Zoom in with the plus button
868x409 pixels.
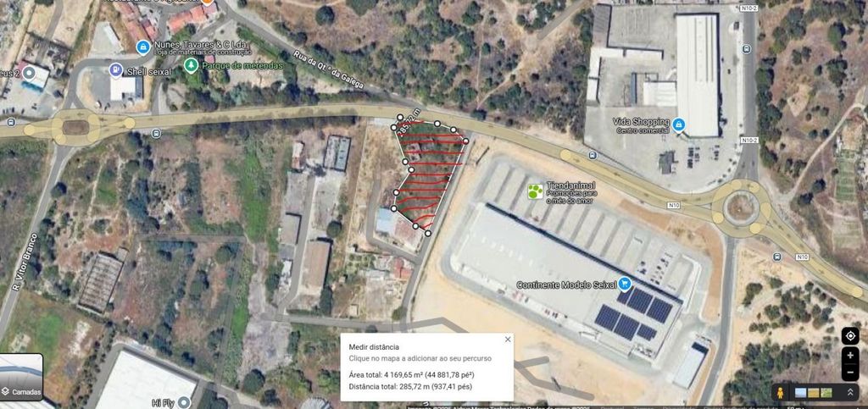[x=850, y=356]
